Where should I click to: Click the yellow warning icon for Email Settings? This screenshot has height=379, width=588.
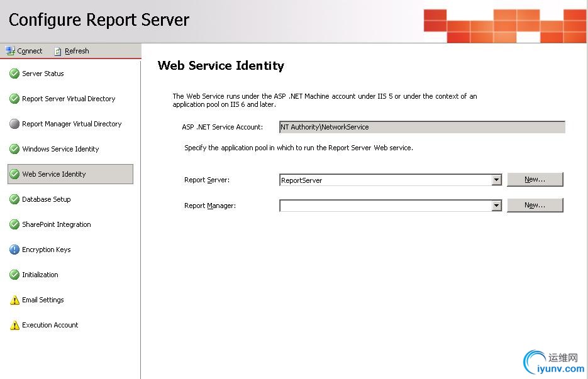click(x=14, y=300)
